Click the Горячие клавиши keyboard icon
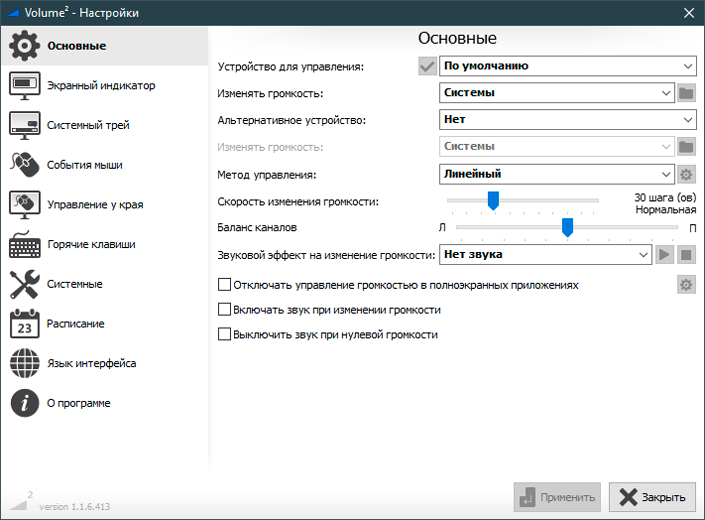Image resolution: width=705 pixels, height=520 pixels. point(24,244)
